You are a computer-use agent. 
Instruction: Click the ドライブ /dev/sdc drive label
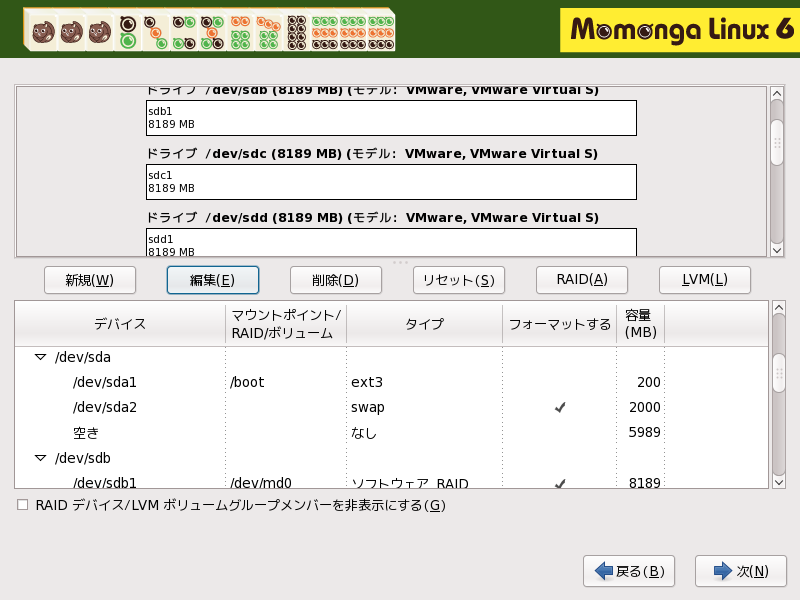point(372,154)
